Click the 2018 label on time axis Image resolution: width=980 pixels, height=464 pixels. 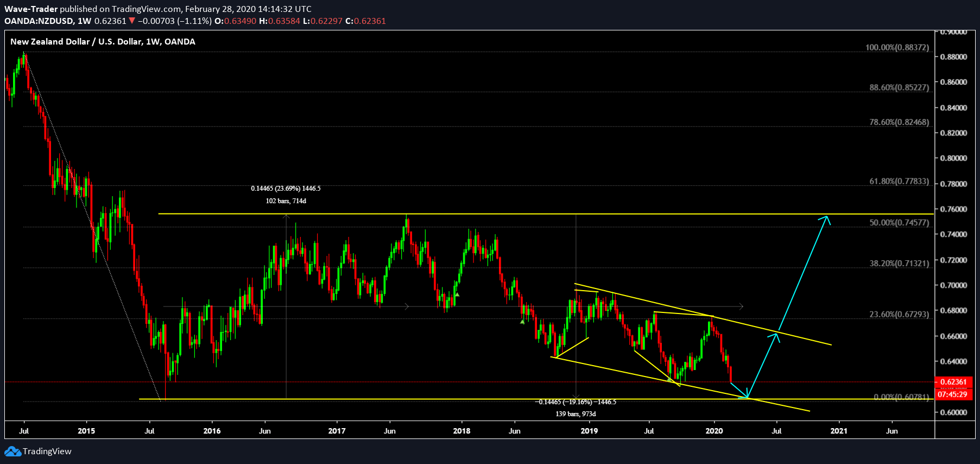tap(461, 431)
